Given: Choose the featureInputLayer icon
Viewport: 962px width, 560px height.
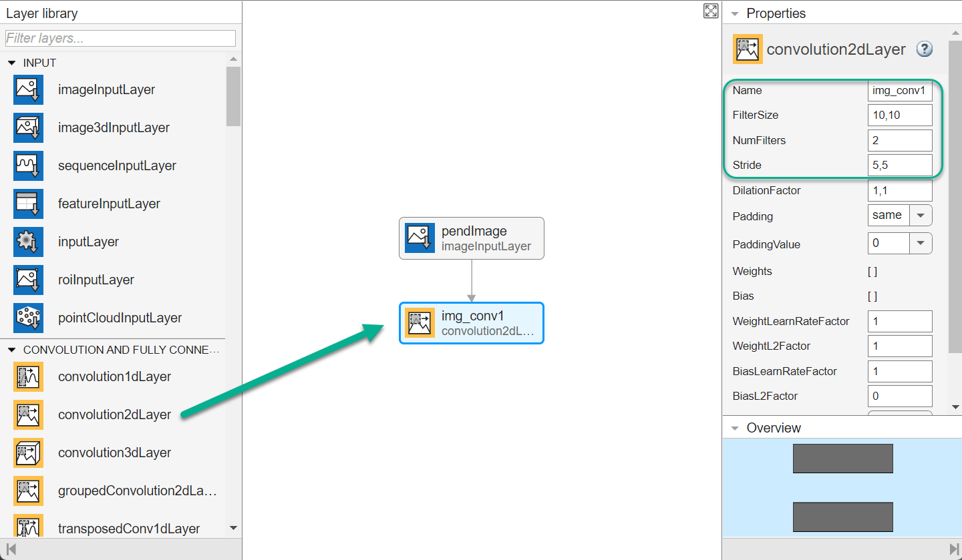Looking at the screenshot, I should [x=28, y=204].
